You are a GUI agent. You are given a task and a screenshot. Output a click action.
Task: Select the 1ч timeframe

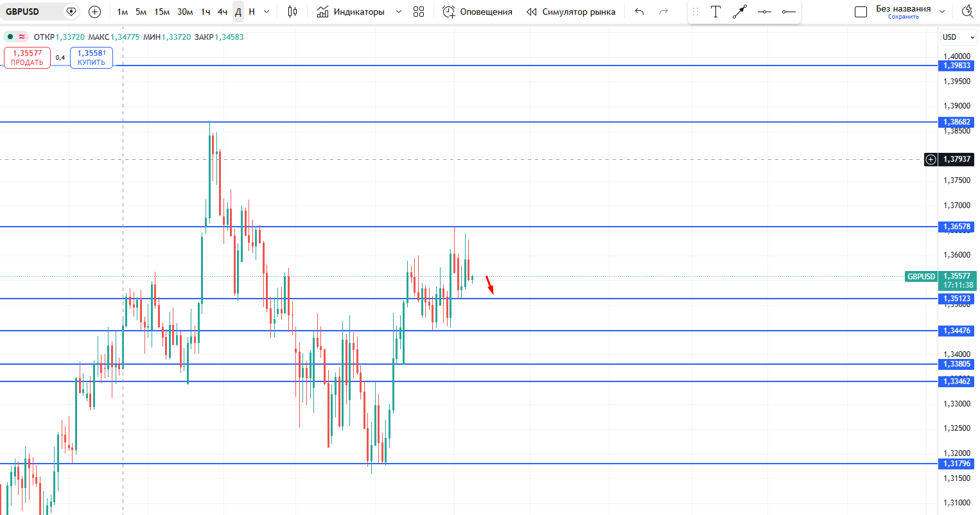(206, 12)
